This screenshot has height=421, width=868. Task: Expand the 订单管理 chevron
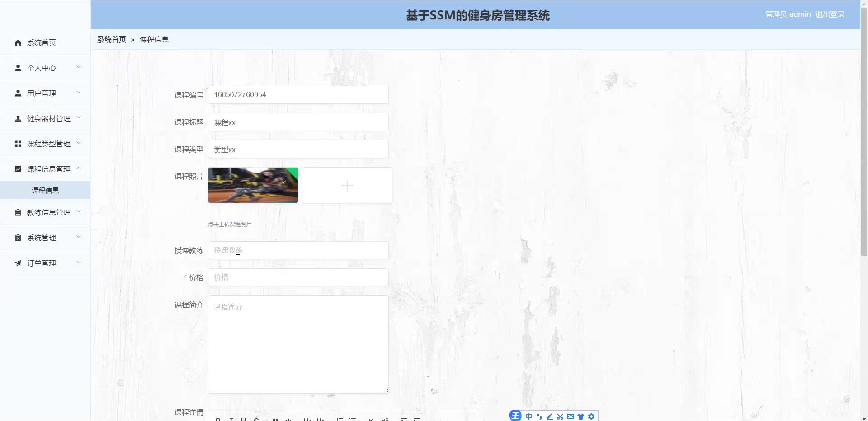(x=79, y=262)
